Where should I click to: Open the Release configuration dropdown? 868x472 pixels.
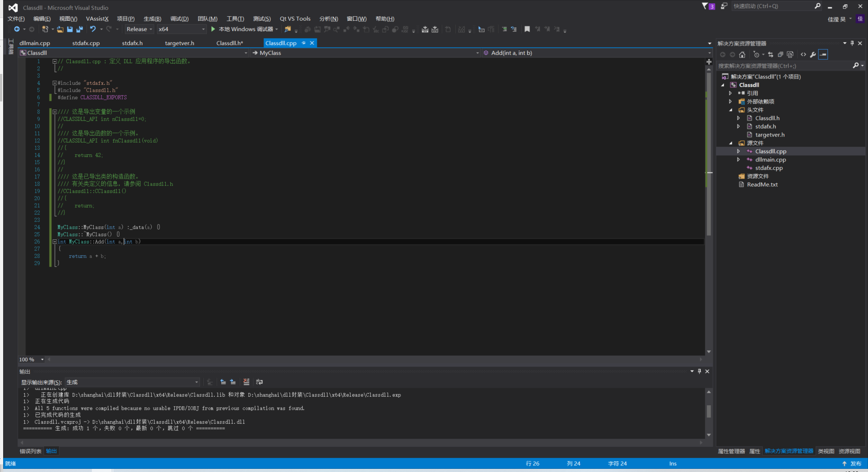point(139,29)
